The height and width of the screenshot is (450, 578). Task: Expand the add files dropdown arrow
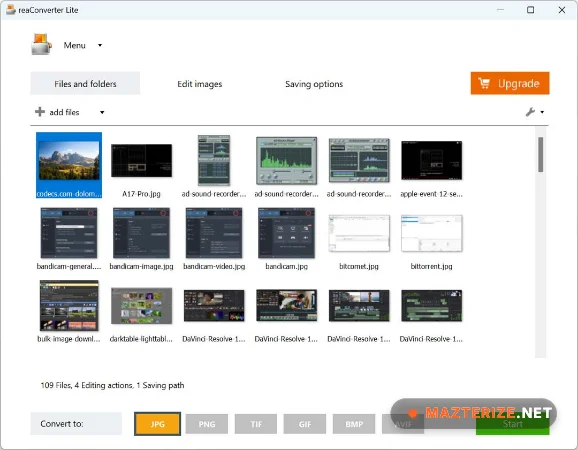click(x=102, y=112)
